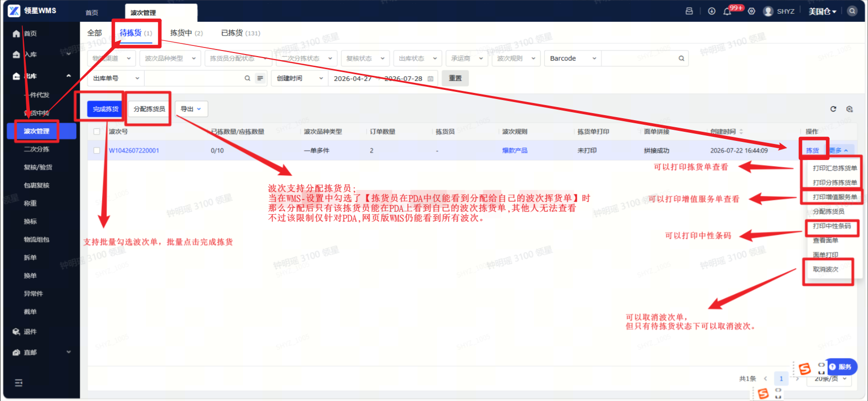Click the Barcode search magnifier icon
Viewport: 868px width, 401px height.
[x=681, y=59]
